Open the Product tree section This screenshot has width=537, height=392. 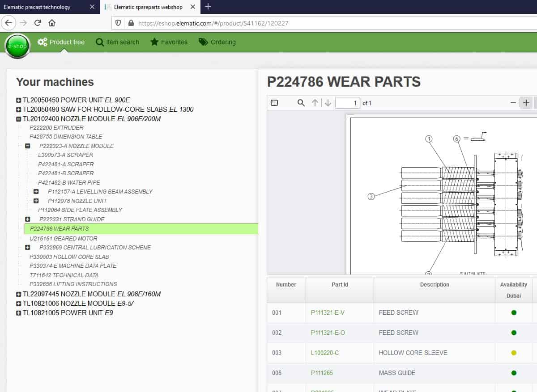tap(61, 42)
